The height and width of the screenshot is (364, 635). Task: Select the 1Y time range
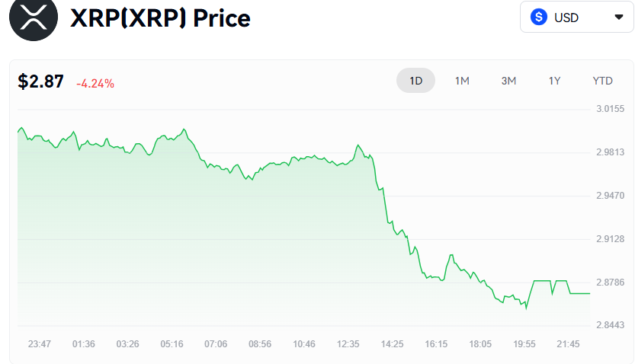(554, 81)
